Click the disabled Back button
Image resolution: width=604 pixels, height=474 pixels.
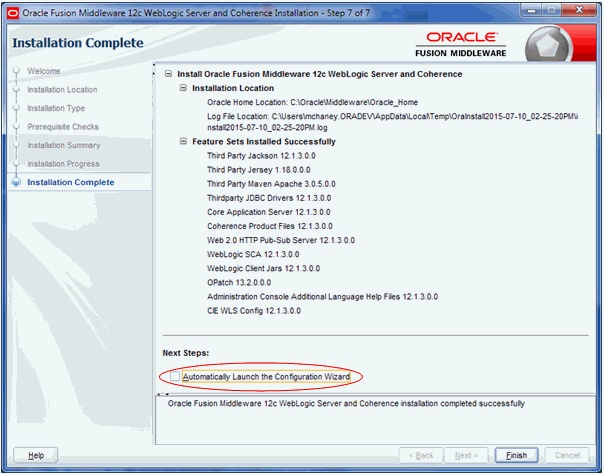point(421,456)
